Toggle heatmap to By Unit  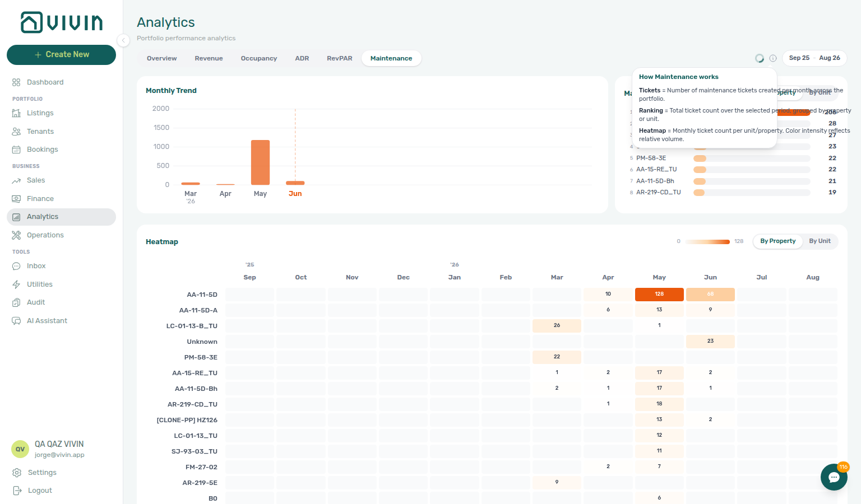(x=820, y=241)
